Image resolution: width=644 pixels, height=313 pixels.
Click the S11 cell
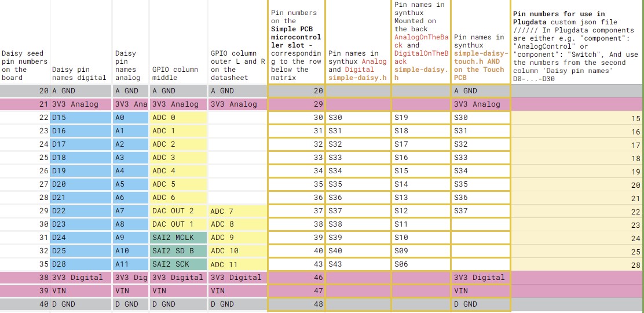[421, 224]
